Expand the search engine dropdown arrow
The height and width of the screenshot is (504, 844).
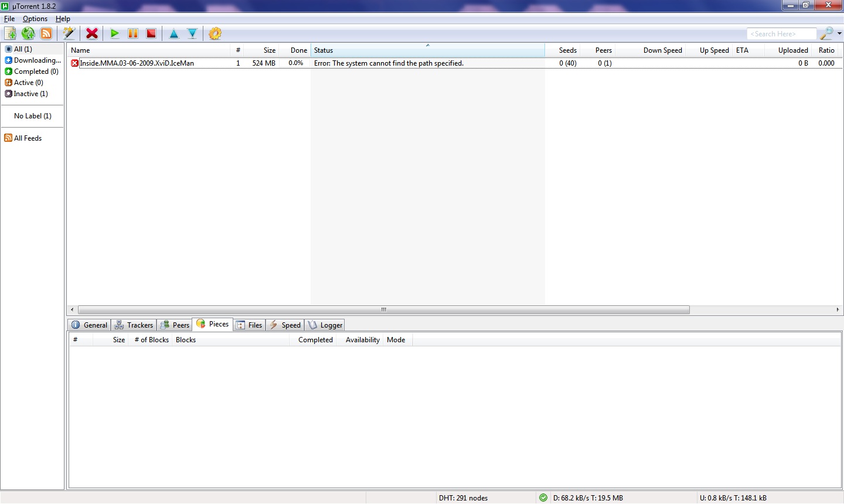[839, 33]
